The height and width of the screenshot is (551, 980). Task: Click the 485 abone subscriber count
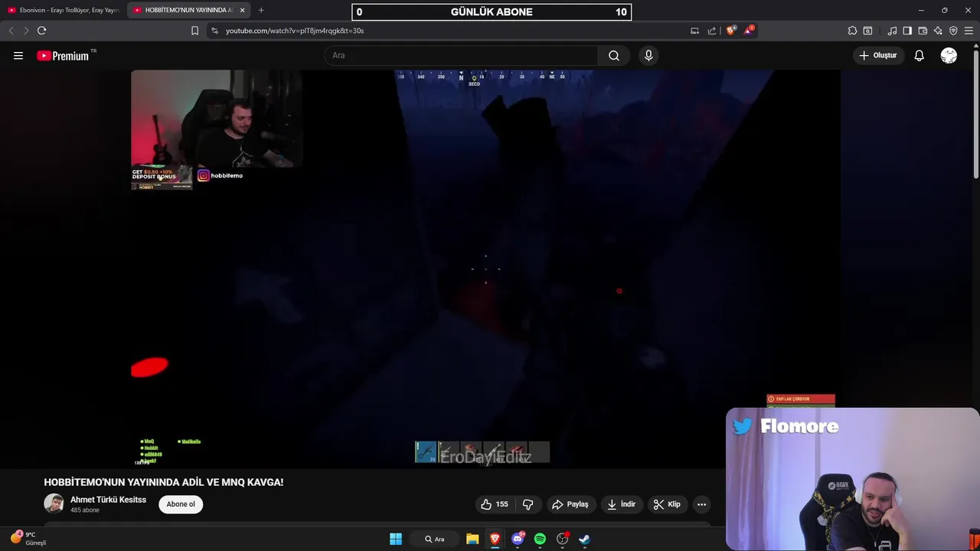tap(85, 510)
